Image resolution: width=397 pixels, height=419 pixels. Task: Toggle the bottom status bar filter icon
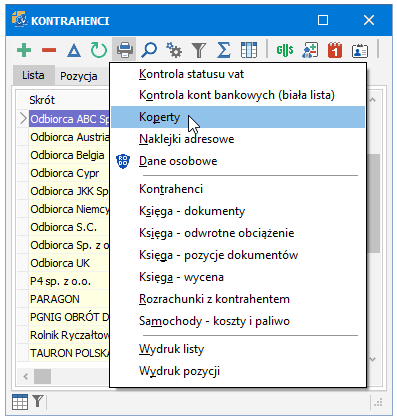pos(38,401)
